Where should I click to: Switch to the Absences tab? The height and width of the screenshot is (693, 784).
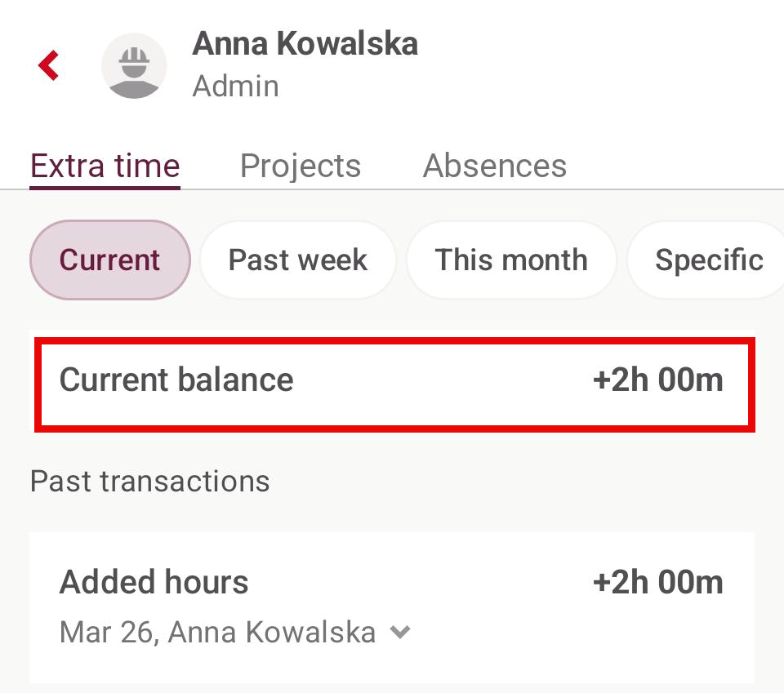494,166
